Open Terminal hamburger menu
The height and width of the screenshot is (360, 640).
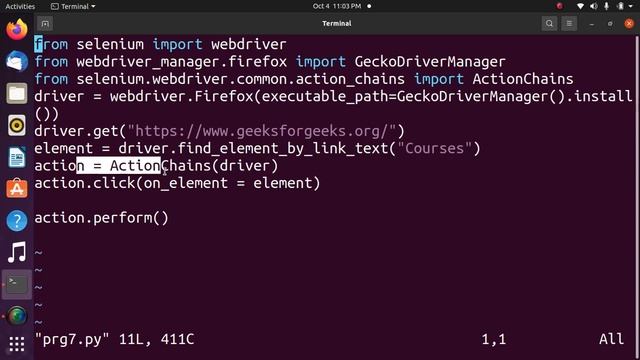click(x=569, y=24)
